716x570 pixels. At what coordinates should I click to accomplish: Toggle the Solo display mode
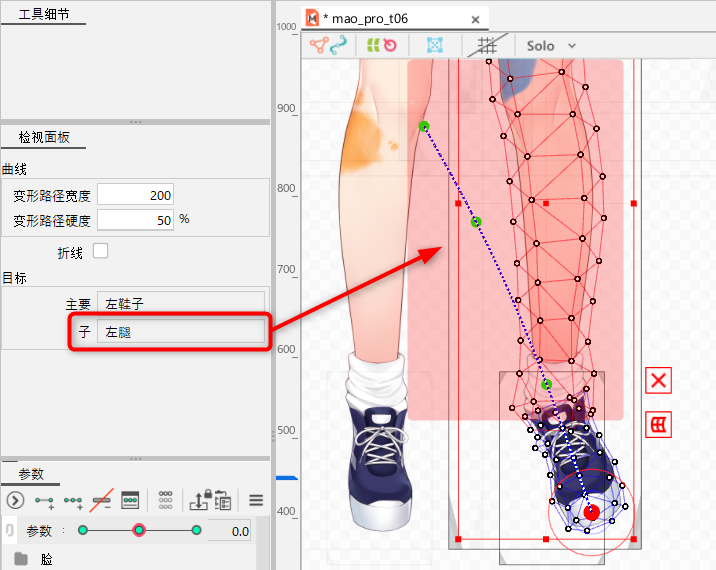(540, 46)
